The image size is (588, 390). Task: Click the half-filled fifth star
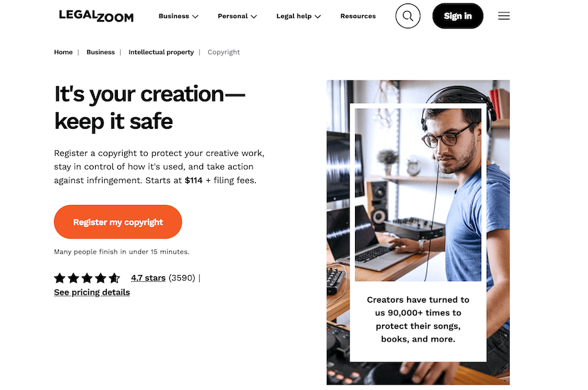point(114,278)
